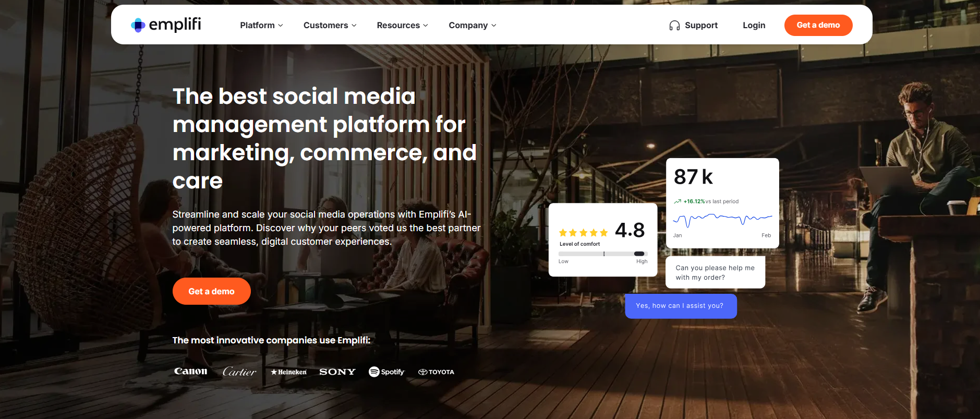The height and width of the screenshot is (419, 980).
Task: Click the Toyota logo
Action: click(x=436, y=372)
